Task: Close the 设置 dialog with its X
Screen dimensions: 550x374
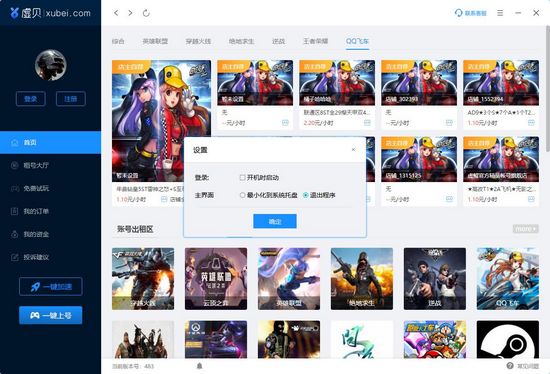Action: (353, 150)
